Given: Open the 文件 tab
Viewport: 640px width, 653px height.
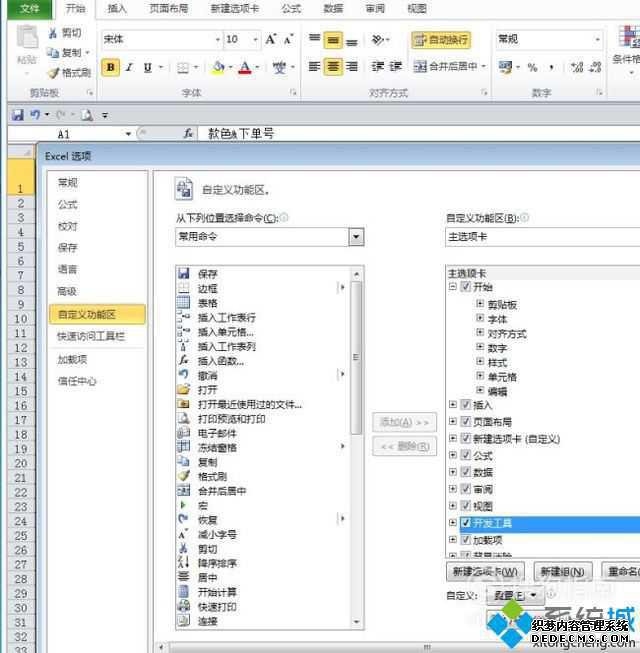Looking at the screenshot, I should pyautogui.click(x=30, y=9).
